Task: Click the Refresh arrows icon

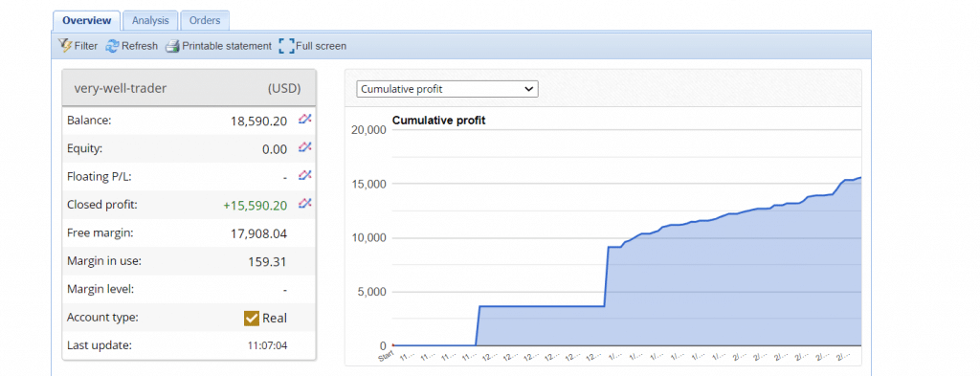Action: [112, 46]
